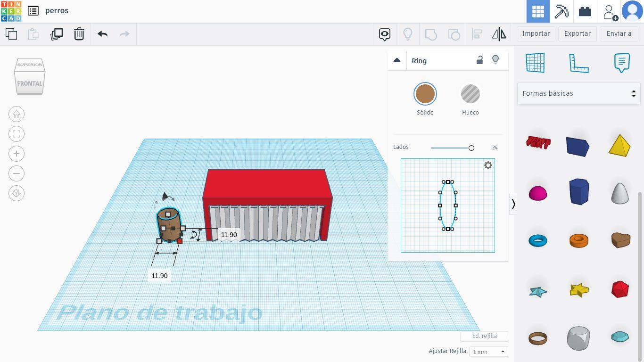Click the Redo arrow

tap(124, 34)
